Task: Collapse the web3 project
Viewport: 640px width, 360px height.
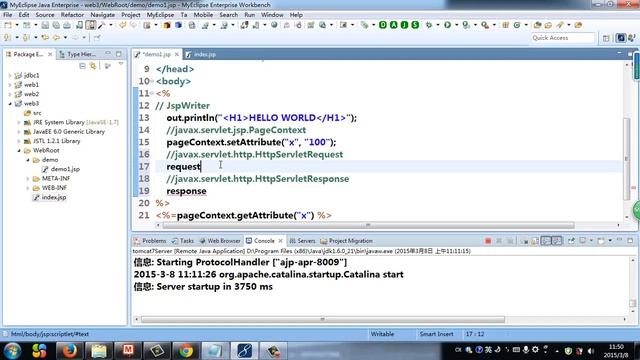Action: click(10, 104)
